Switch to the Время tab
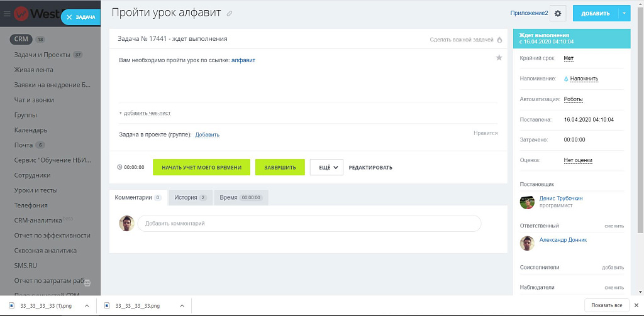The image size is (644, 316). coord(240,197)
